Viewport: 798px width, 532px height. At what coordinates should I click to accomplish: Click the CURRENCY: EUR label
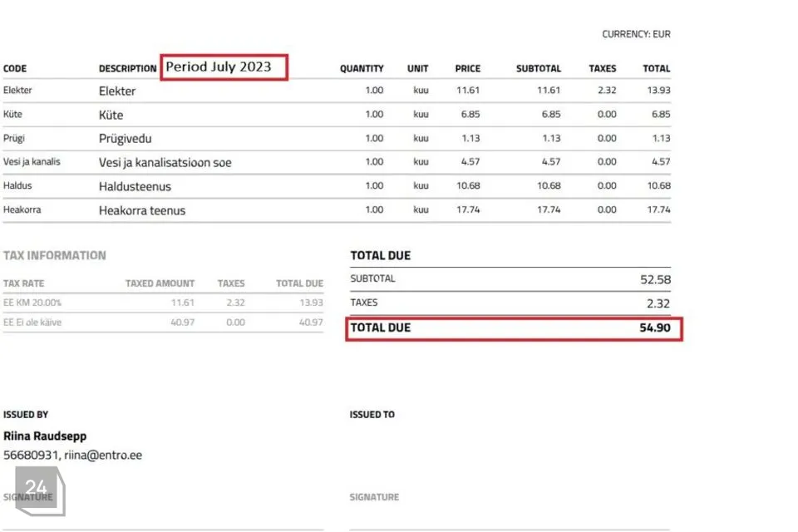tap(636, 35)
